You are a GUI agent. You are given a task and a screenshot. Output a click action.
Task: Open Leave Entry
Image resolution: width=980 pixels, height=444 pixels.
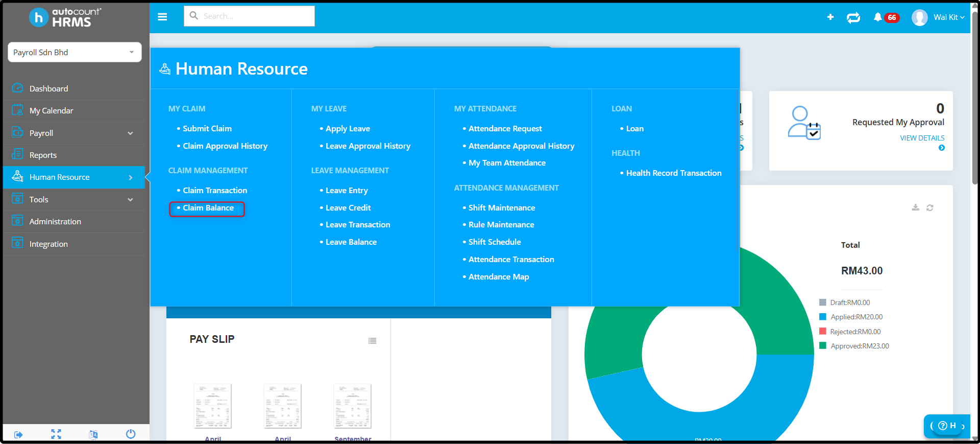347,191
